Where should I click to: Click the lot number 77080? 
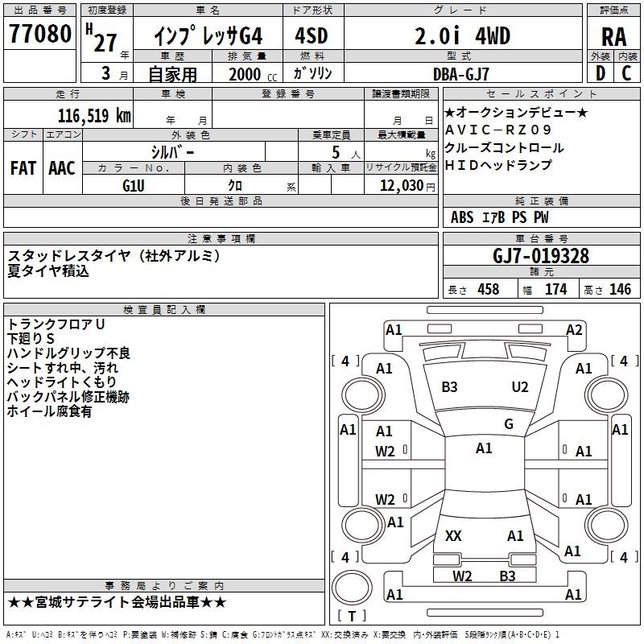click(x=39, y=33)
